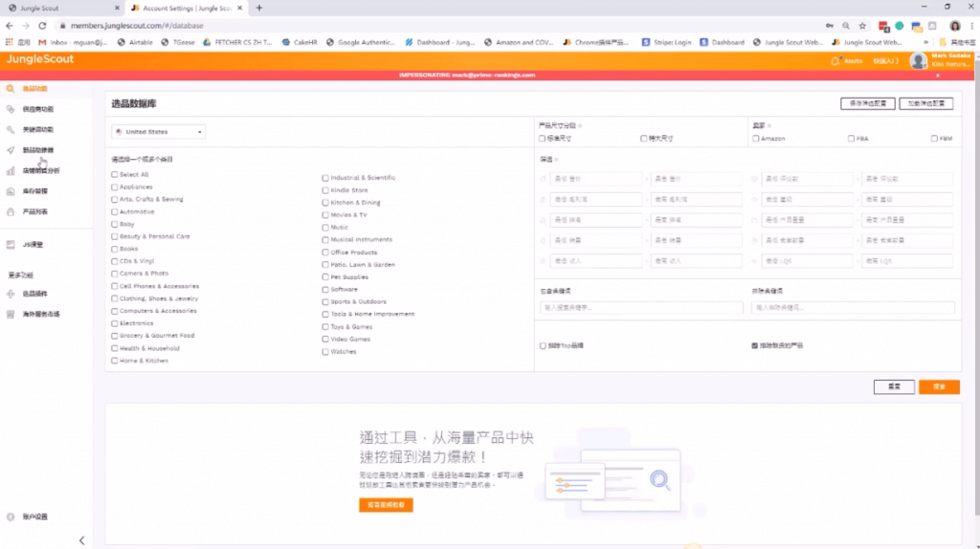
Task: Open the paper-plane launch icon in sidebar
Action: pyautogui.click(x=11, y=150)
